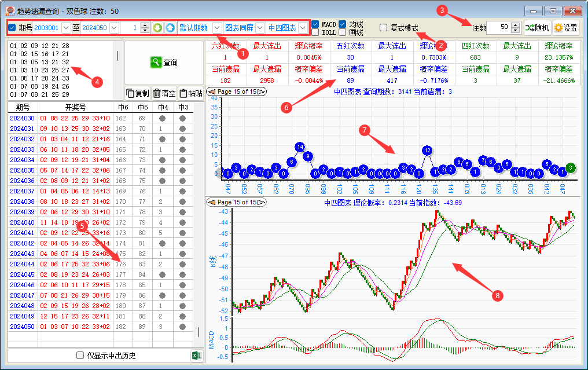Click the 五红次数 value 30

350,57
